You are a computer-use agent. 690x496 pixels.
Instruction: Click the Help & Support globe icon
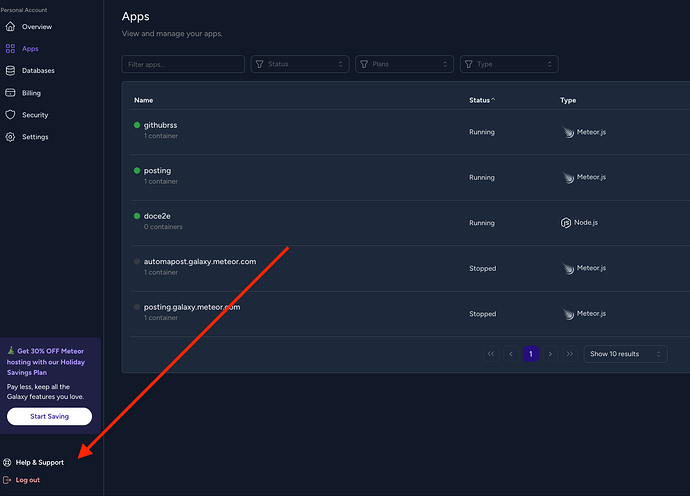(8, 462)
